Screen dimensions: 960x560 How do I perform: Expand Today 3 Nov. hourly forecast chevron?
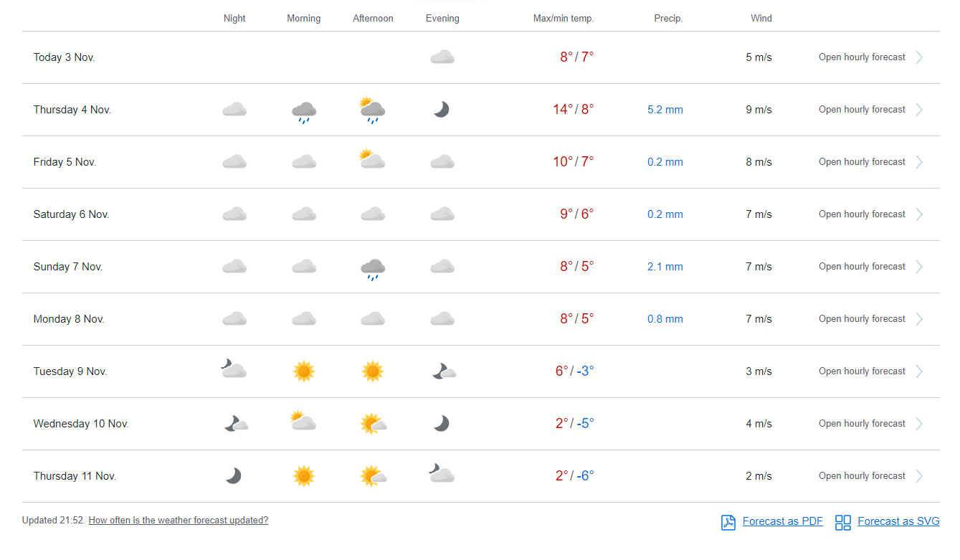(919, 57)
